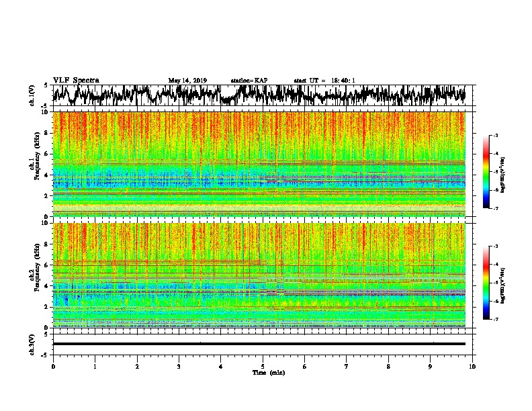
Task: Click the "-7" value on ch.2 color scale
Action: click(495, 320)
